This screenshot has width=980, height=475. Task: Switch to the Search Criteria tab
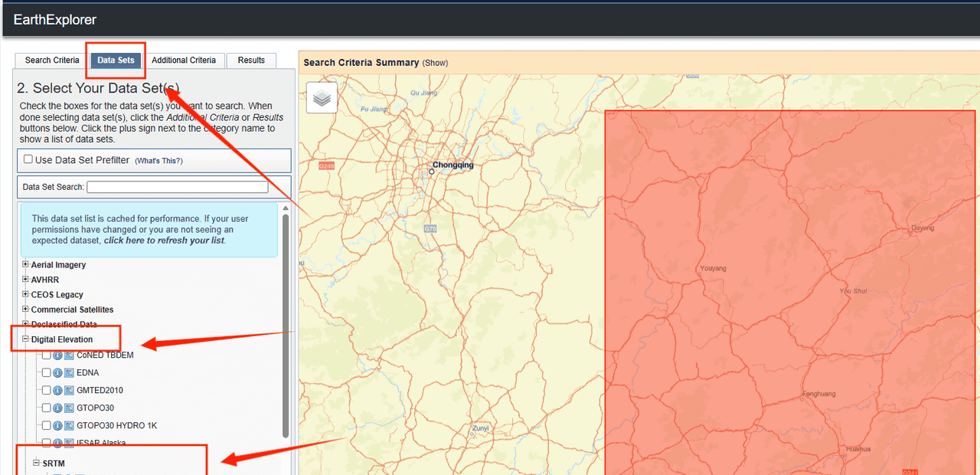52,61
